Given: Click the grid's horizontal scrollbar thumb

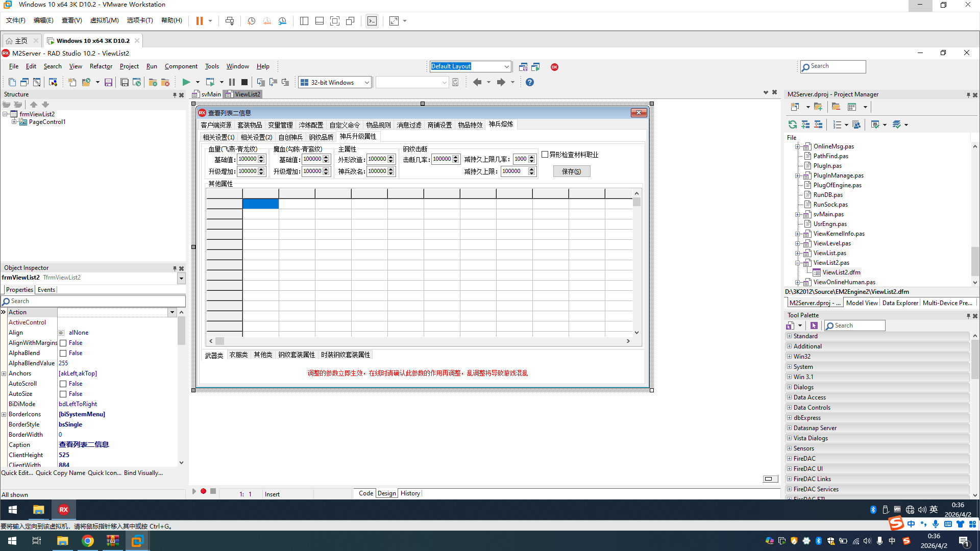Looking at the screenshot, I should coord(219,341).
